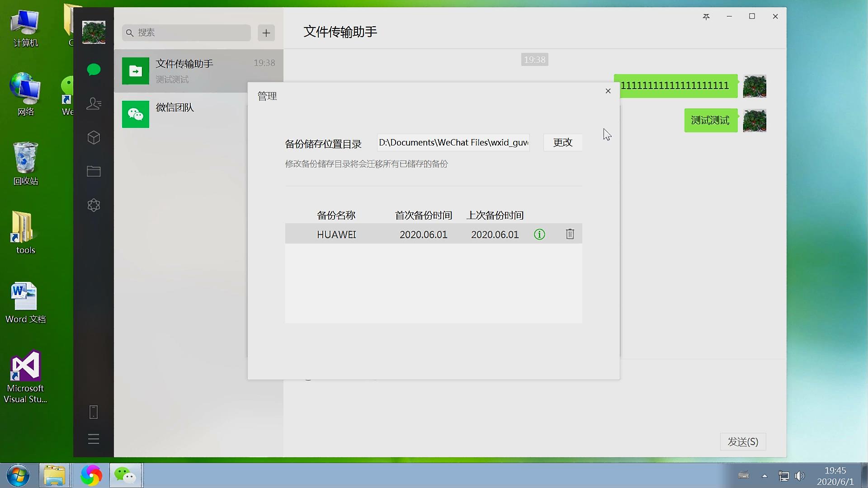Image resolution: width=868 pixels, height=488 pixels.
Task: Click the backup storage path field
Action: click(x=453, y=143)
